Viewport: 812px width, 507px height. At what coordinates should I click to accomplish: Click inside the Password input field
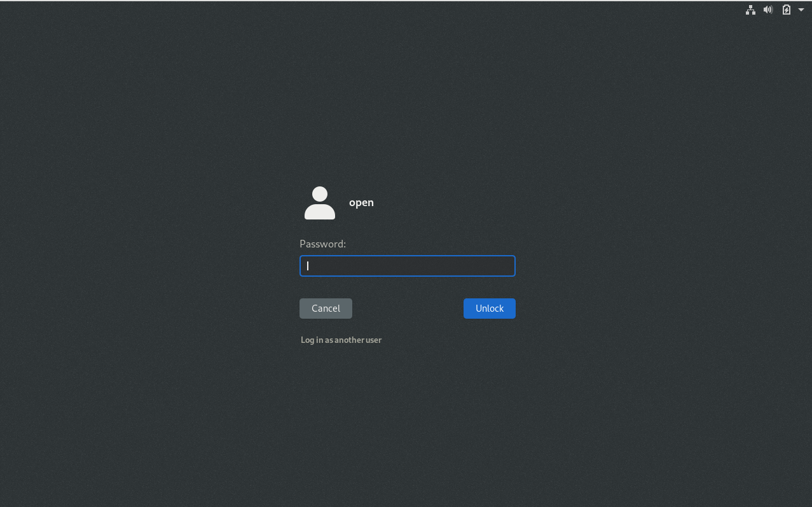407,266
